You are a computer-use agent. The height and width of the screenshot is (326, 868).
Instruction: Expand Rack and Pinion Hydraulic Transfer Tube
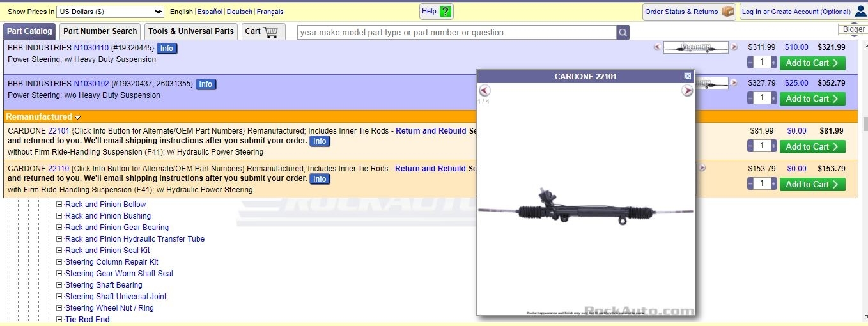(x=59, y=239)
